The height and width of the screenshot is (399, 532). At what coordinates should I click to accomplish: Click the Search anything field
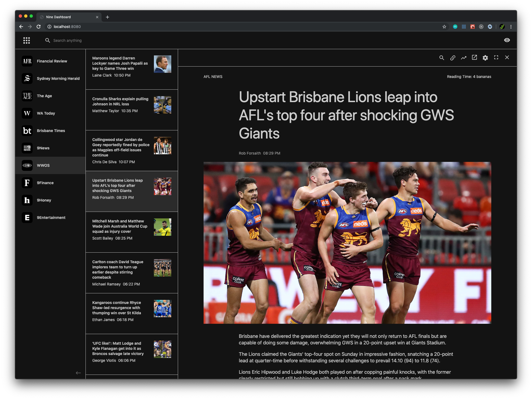click(x=67, y=40)
